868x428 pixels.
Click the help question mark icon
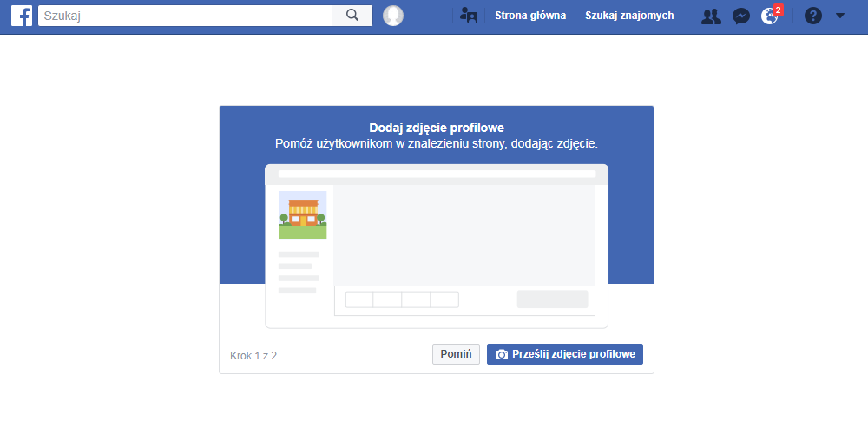coord(812,16)
